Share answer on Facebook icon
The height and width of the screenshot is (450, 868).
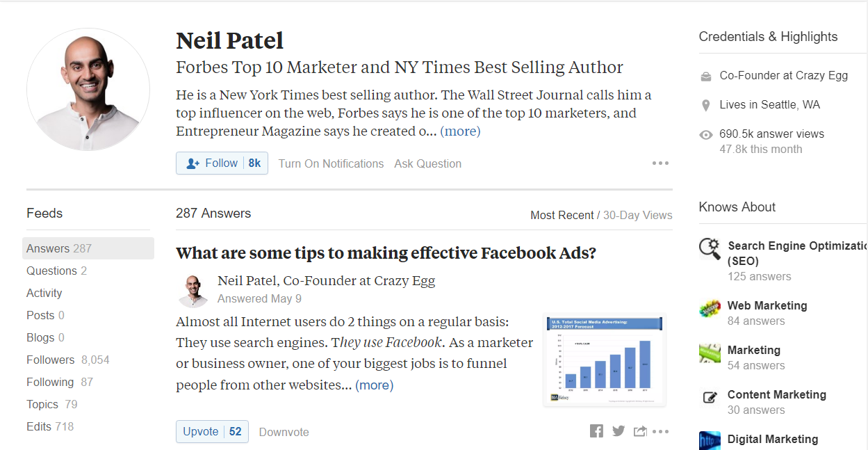pos(596,431)
